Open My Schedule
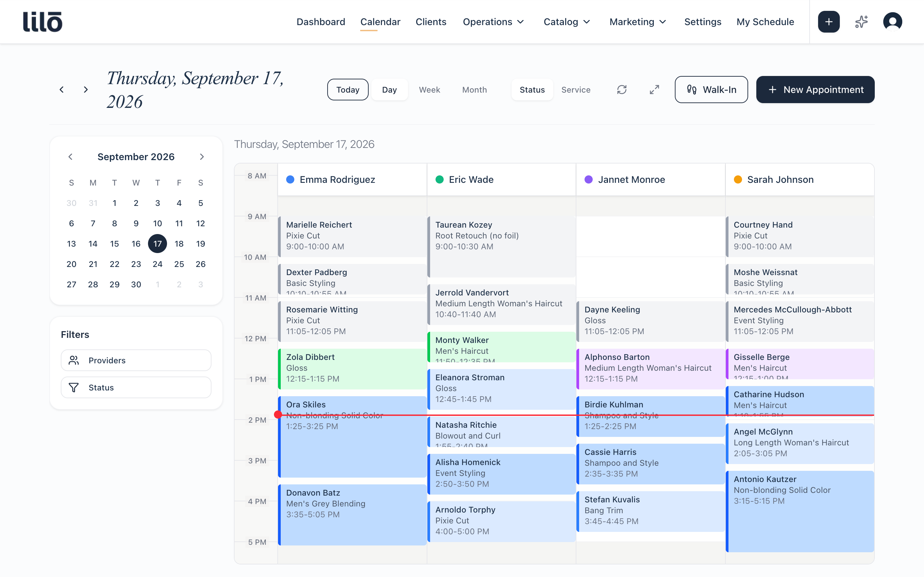 pyautogui.click(x=765, y=22)
